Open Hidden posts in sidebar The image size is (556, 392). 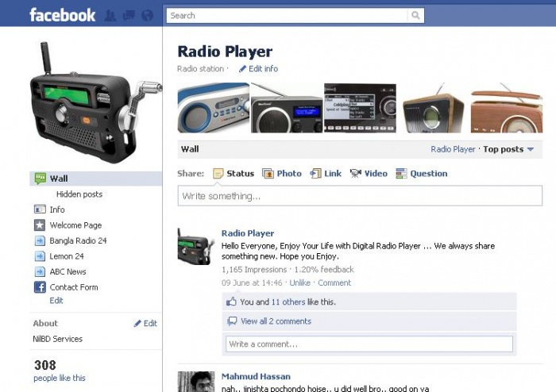coord(79,194)
